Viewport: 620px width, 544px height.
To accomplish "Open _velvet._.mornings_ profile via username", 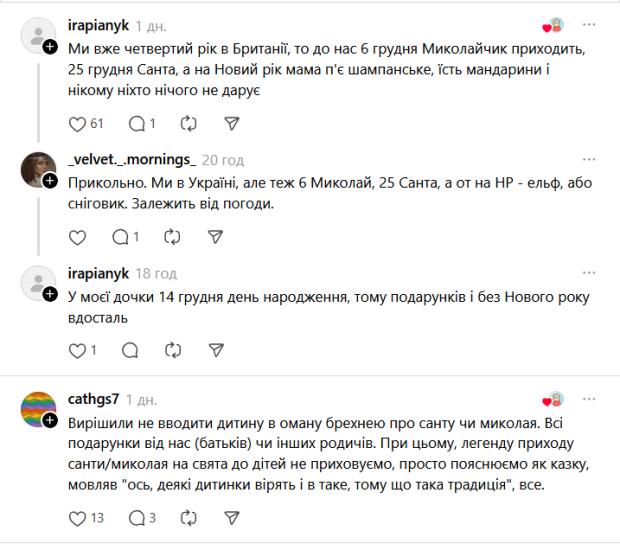I will (x=131, y=160).
